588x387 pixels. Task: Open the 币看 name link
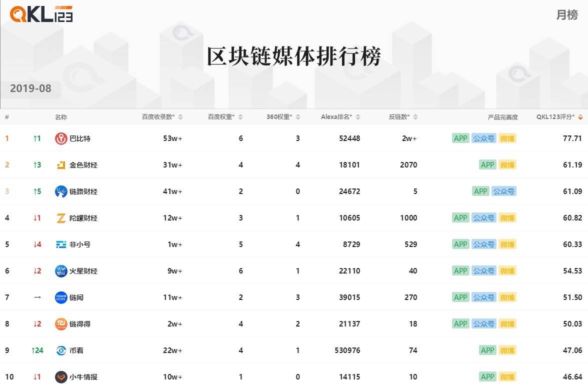pyautogui.click(x=76, y=350)
